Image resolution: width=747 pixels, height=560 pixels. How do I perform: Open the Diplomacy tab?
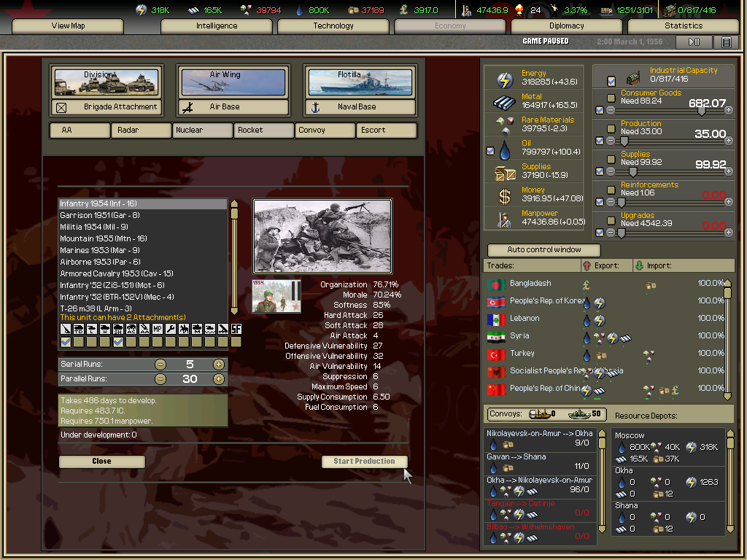click(x=567, y=26)
